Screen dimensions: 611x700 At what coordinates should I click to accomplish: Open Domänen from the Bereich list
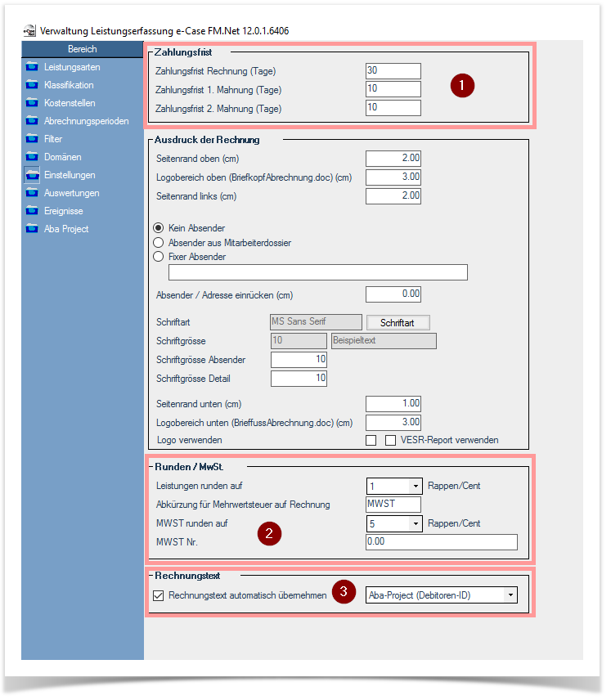click(x=62, y=157)
